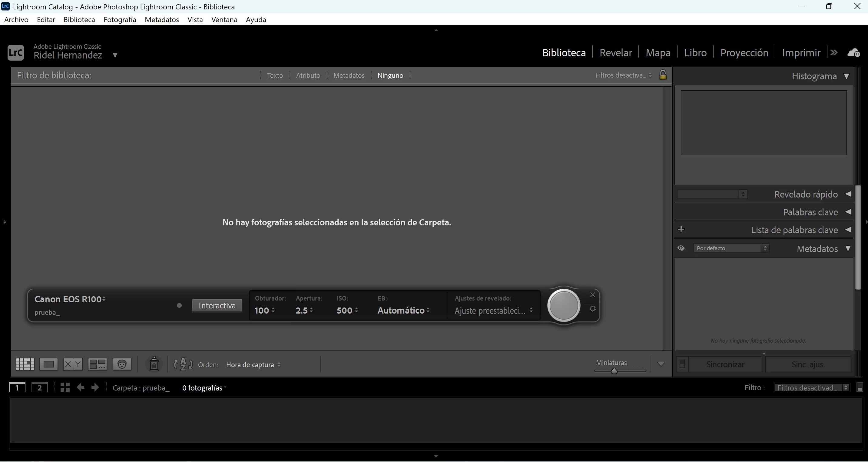This screenshot has width=868, height=462.
Task: Open the Fotografía menu
Action: [x=120, y=20]
